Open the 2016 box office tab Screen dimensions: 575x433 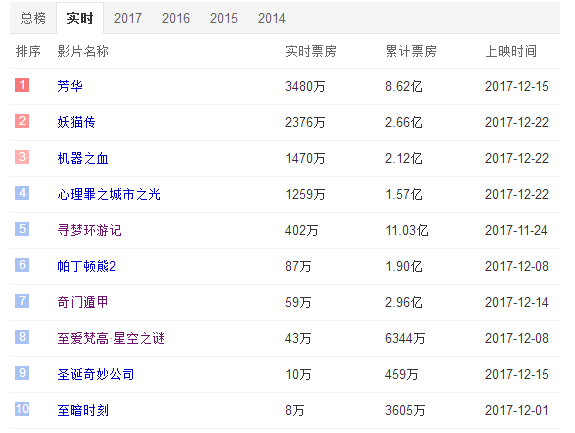pyautogui.click(x=176, y=18)
